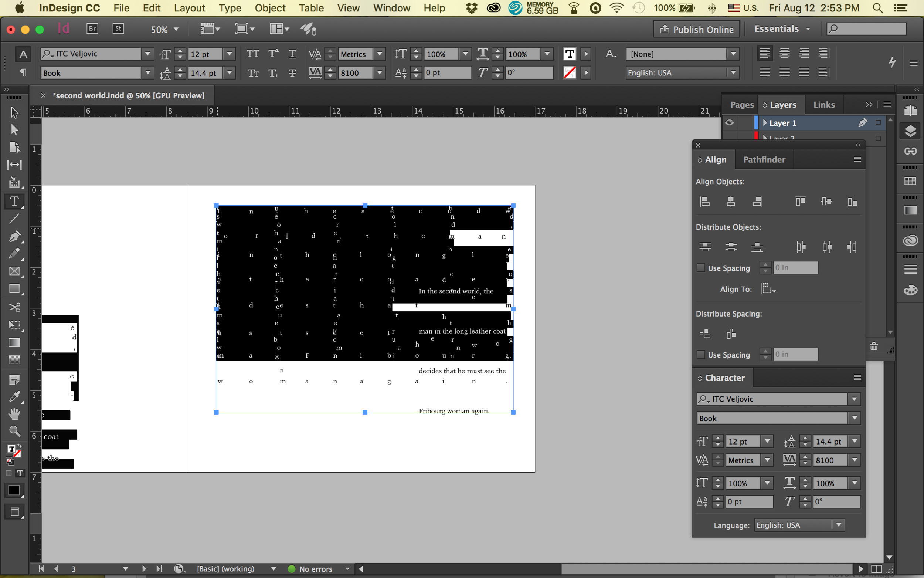Open the Book style dropdown in Character panel
This screenshot has width=924, height=578.
pyautogui.click(x=855, y=418)
